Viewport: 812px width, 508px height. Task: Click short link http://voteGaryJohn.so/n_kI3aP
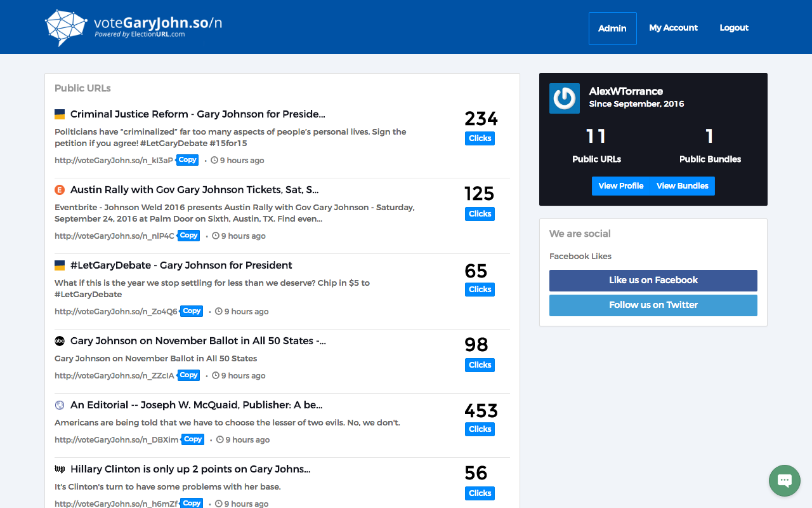click(114, 161)
